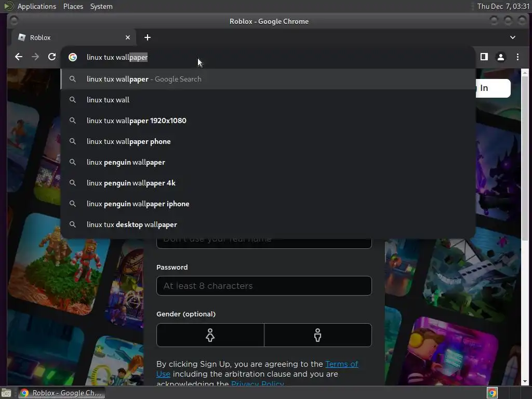Choose suggestion 'linux tux wall'
This screenshot has height=399, width=532.
[268, 100]
